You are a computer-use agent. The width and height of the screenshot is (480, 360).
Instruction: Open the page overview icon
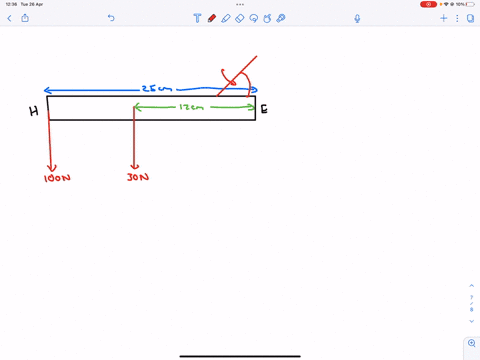(x=470, y=18)
